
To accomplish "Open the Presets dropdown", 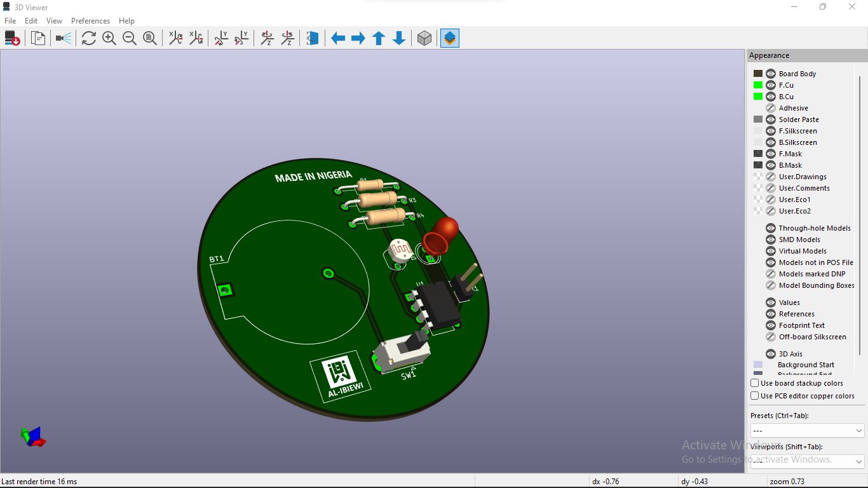I will [x=807, y=431].
